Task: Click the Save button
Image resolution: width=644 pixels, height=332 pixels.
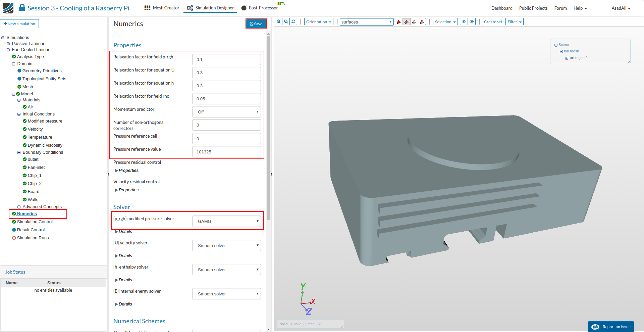Action: point(256,24)
